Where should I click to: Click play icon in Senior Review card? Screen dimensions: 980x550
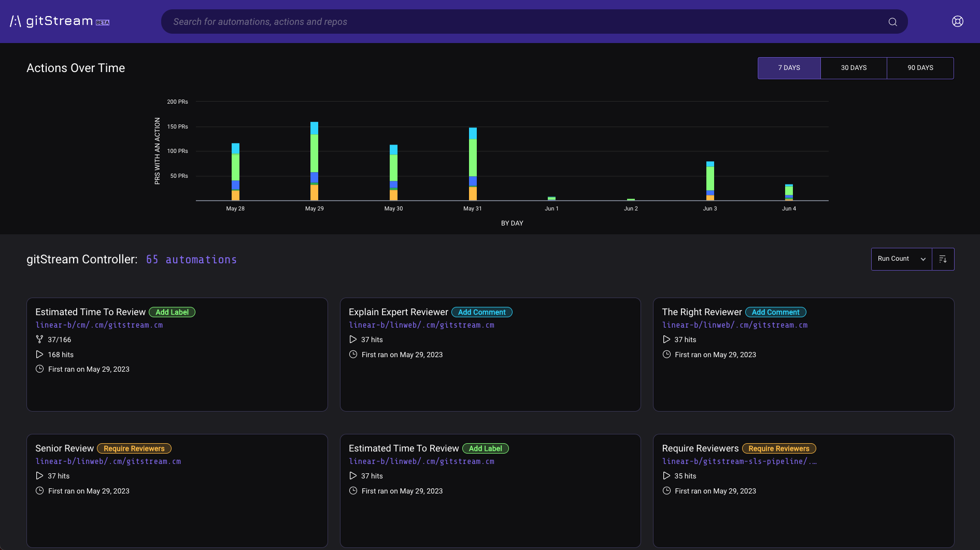(x=39, y=476)
